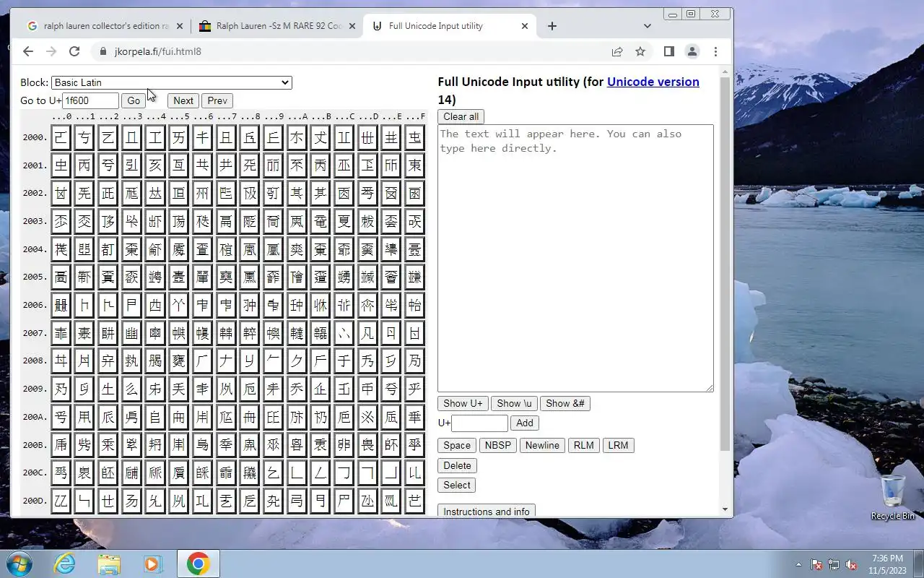Image resolution: width=924 pixels, height=578 pixels.
Task: Click the Show \u button
Action: pos(514,403)
